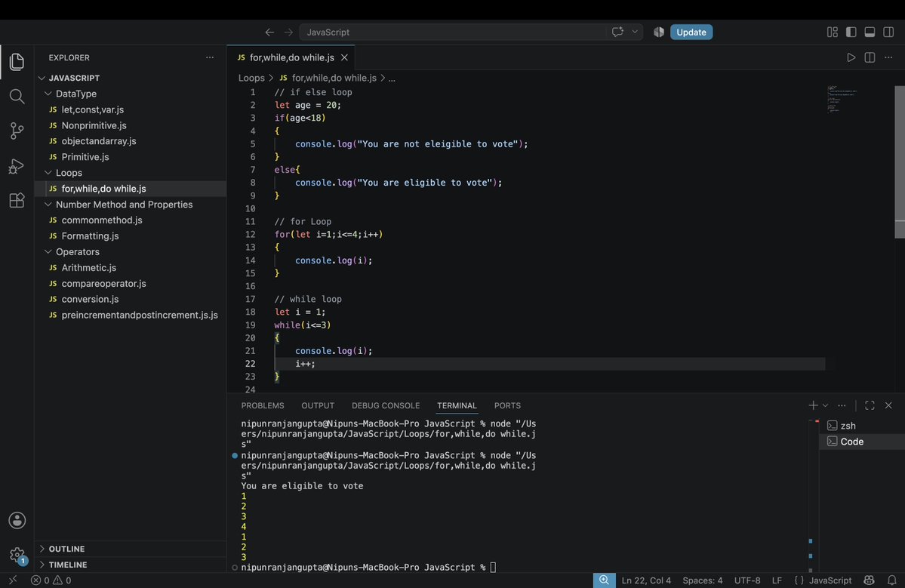Open the Copilot chat icon in search bar
This screenshot has width=905, height=588.
pos(617,32)
